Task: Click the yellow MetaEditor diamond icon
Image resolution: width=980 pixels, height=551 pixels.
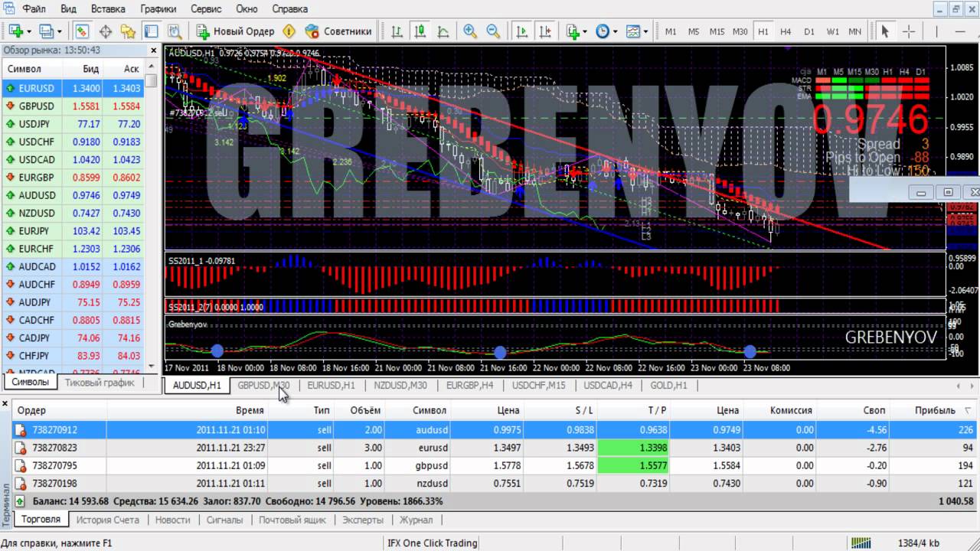Action: click(x=289, y=31)
